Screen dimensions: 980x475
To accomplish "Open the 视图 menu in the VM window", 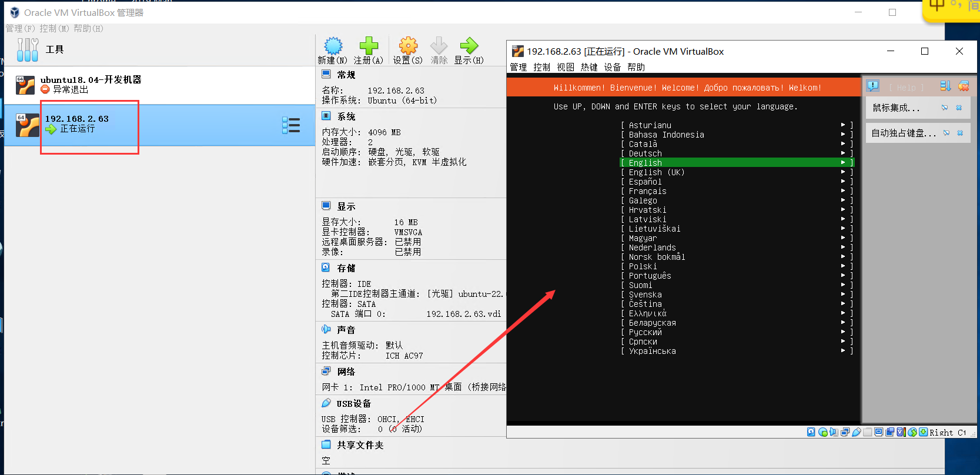I will click(x=566, y=67).
